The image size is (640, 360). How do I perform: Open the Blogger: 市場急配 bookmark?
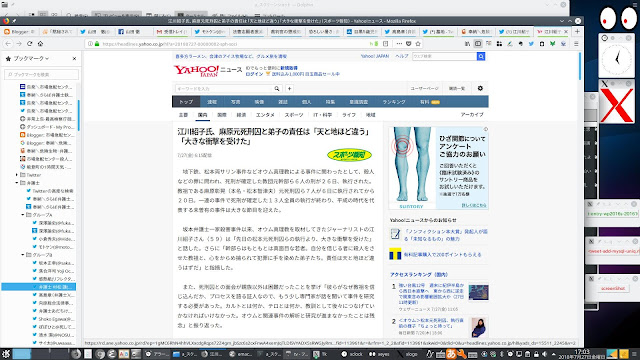[x=48, y=135]
